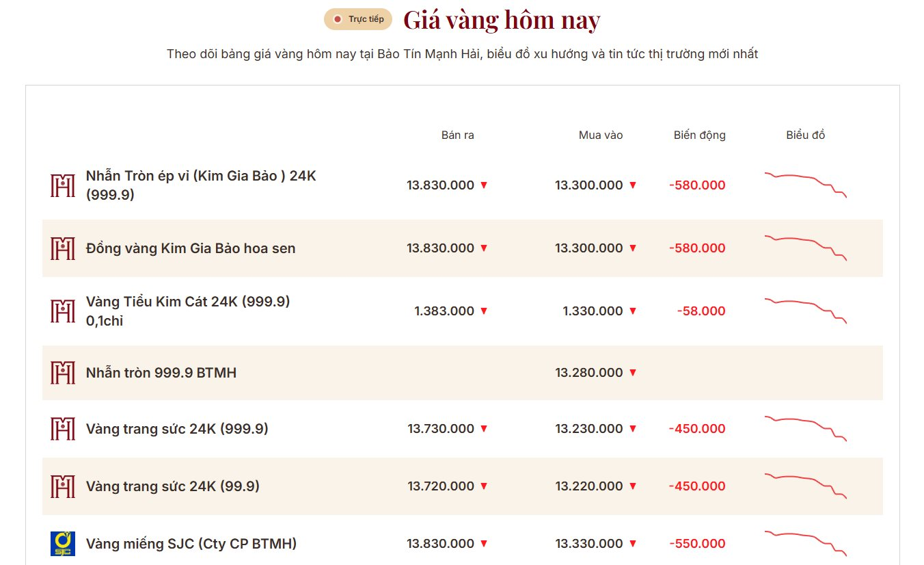Open trend chart for Vàng trang sức 24K (999.9)
Viewport: 924px width, 565px height.
click(806, 428)
